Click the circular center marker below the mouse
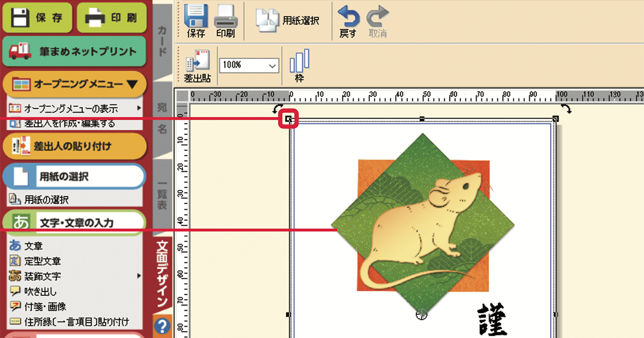 [x=422, y=314]
